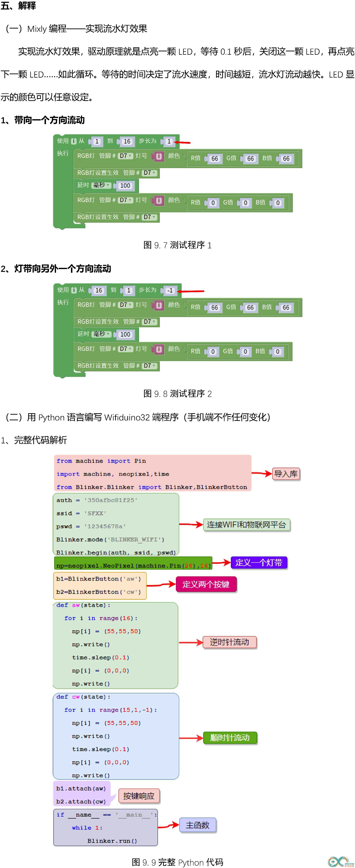
Task: Open D7 pin dropdown beside R值 0, program 1
Action: 126,200
